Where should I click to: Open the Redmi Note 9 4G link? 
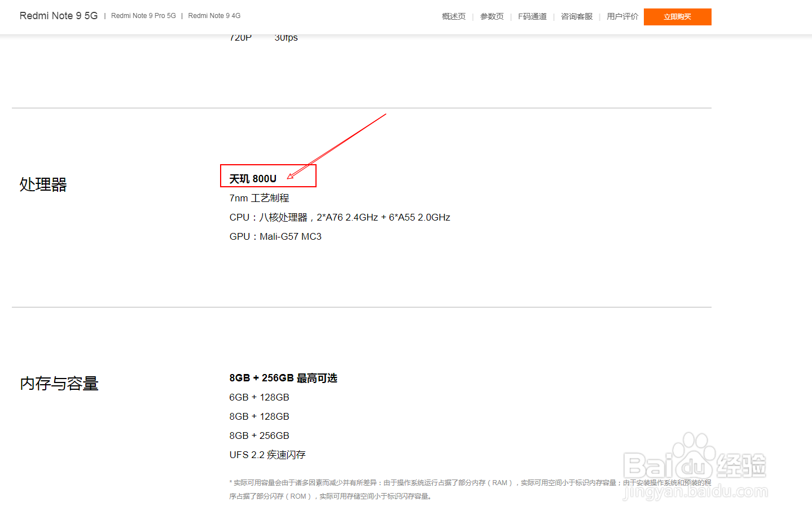click(214, 16)
